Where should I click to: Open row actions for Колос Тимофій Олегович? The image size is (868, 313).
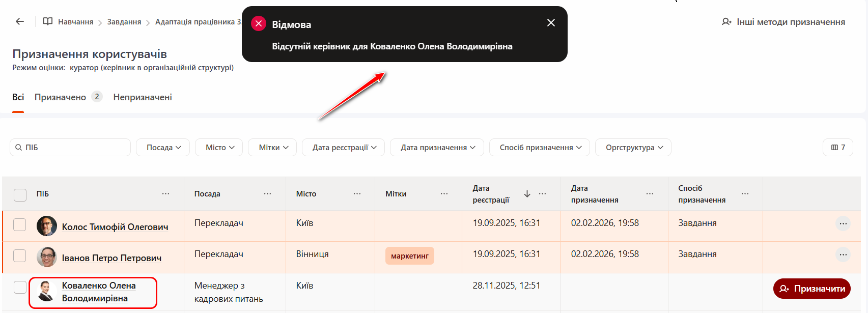click(x=843, y=223)
